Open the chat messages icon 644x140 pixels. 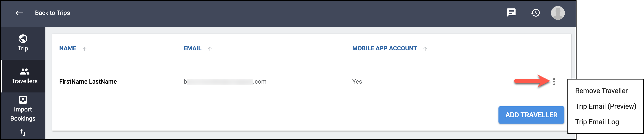(x=511, y=13)
